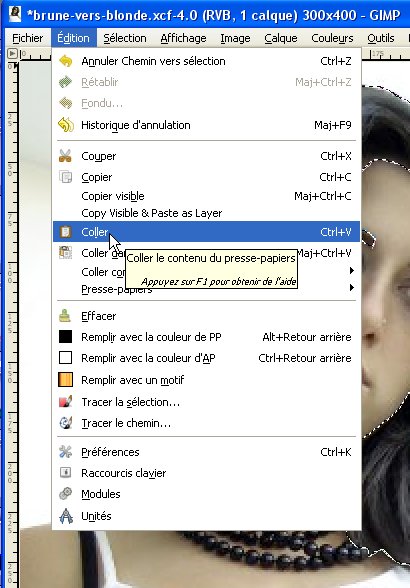Click the scissors icon next to Couper
Screen dimensions: 410x588
point(65,156)
